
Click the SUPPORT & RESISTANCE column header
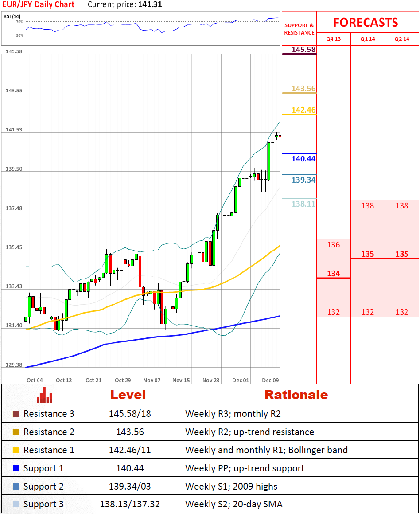299,29
